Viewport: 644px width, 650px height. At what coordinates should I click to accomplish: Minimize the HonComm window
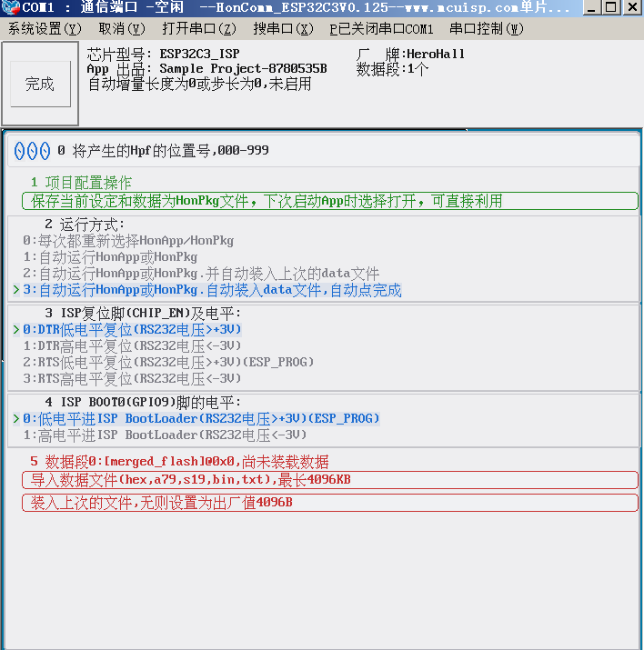point(592,7)
